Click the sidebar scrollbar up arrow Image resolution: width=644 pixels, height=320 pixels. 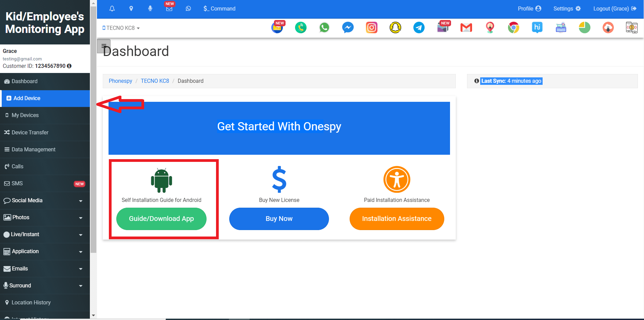pos(94,3)
